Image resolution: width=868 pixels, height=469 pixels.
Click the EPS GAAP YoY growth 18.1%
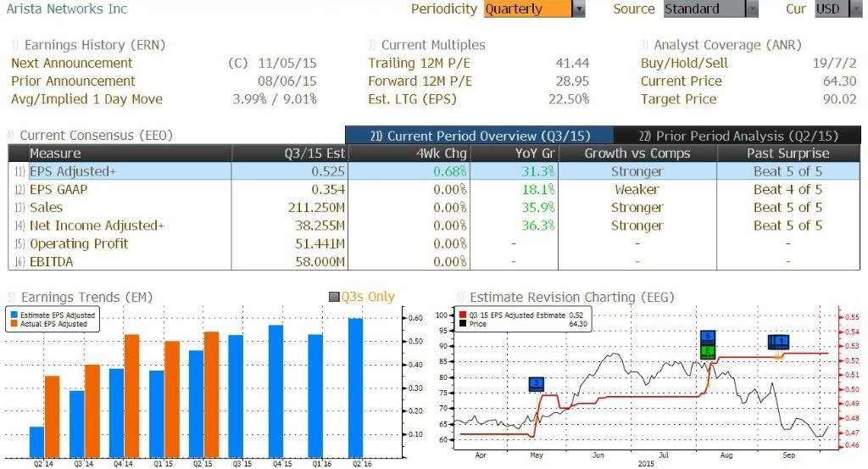pos(538,189)
